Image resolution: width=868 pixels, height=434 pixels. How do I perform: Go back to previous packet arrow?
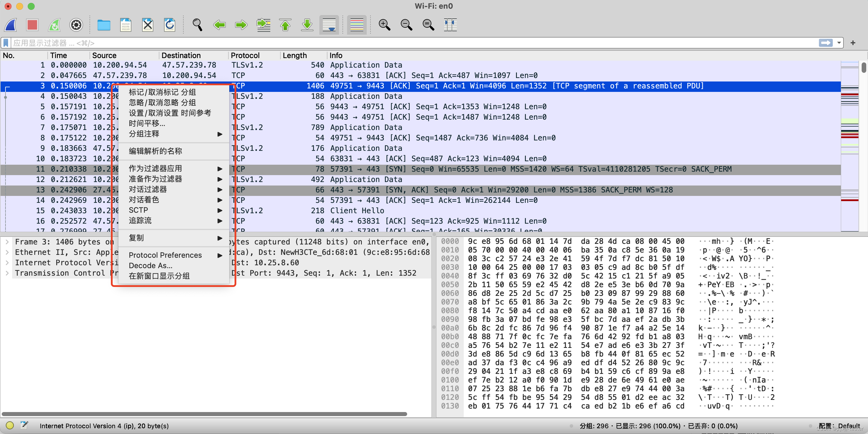click(219, 25)
